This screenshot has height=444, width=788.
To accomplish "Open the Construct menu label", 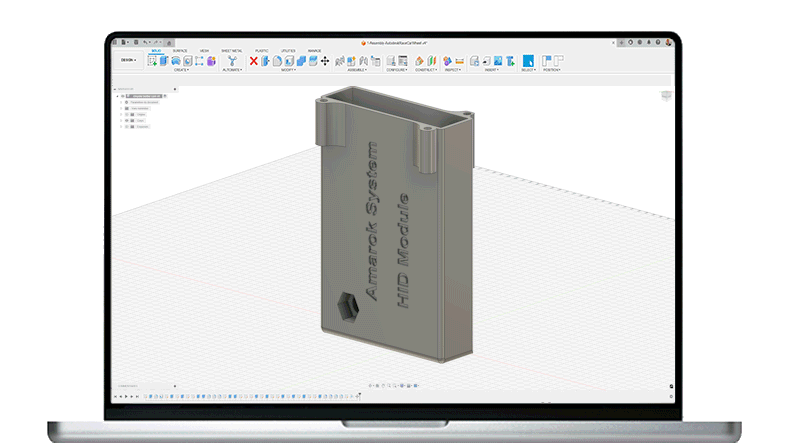I will click(424, 70).
